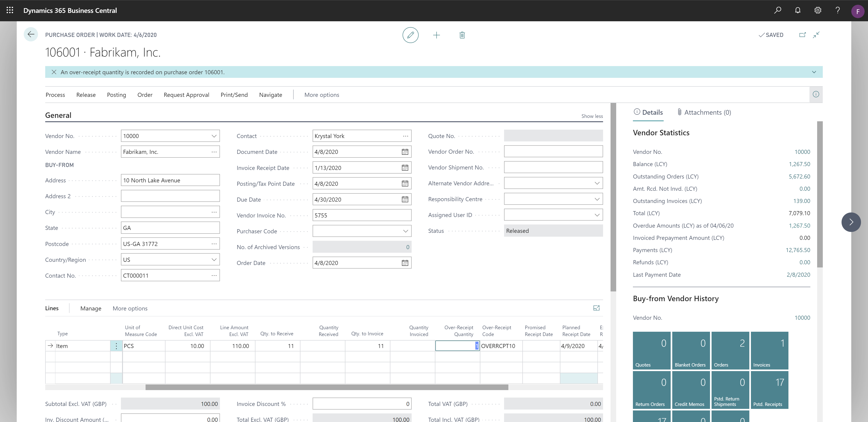Toggle the over-receipt notification banner close
The image size is (868, 422).
[54, 72]
